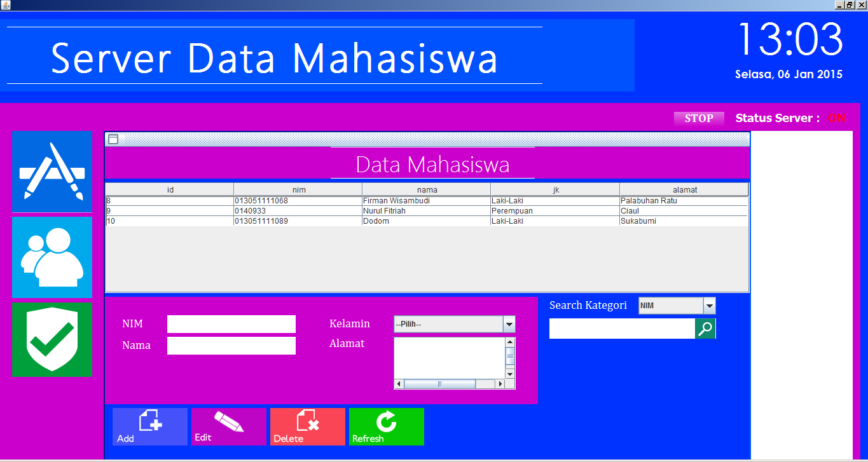Viewport: 868px width, 462px height.
Task: Click the Add record button
Action: 150,426
